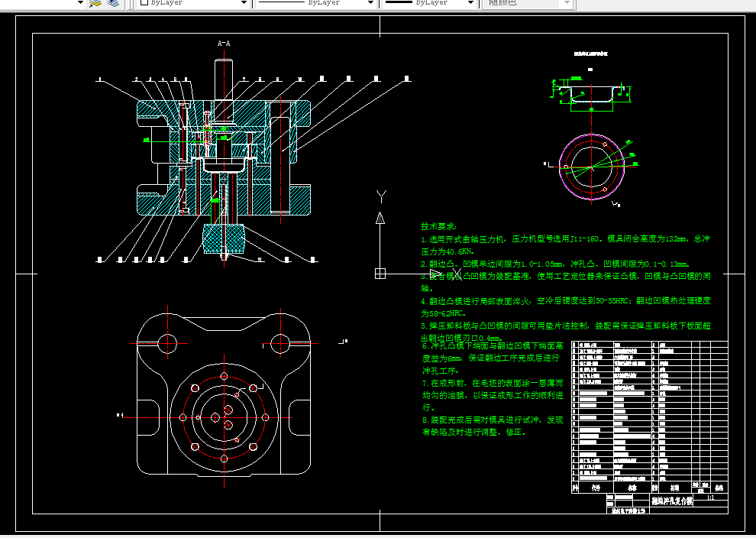Select requirement 3 about 装配基准
The width and height of the screenshot is (756, 538).
point(566,282)
